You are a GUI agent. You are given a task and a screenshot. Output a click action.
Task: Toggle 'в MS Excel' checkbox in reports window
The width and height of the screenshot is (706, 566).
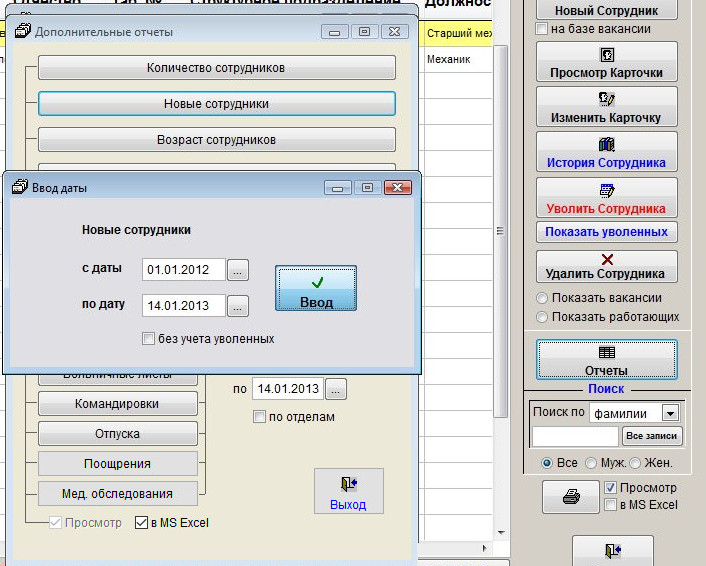pos(141,523)
